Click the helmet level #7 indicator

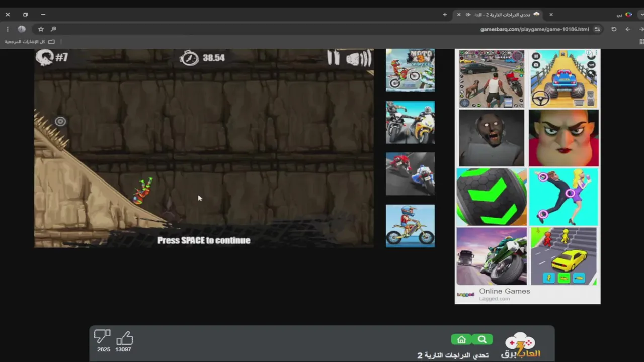pos(52,57)
